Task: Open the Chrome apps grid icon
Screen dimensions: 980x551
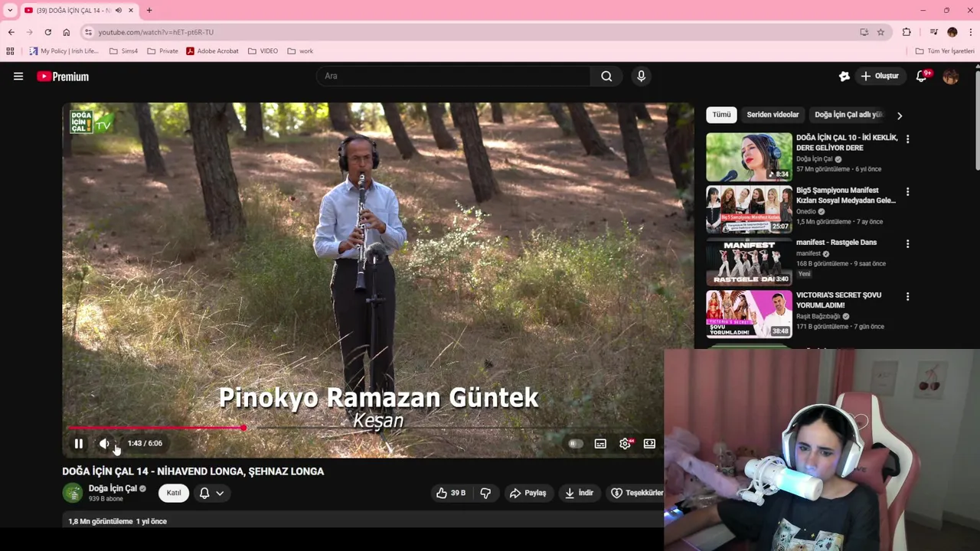Action: click(10, 51)
